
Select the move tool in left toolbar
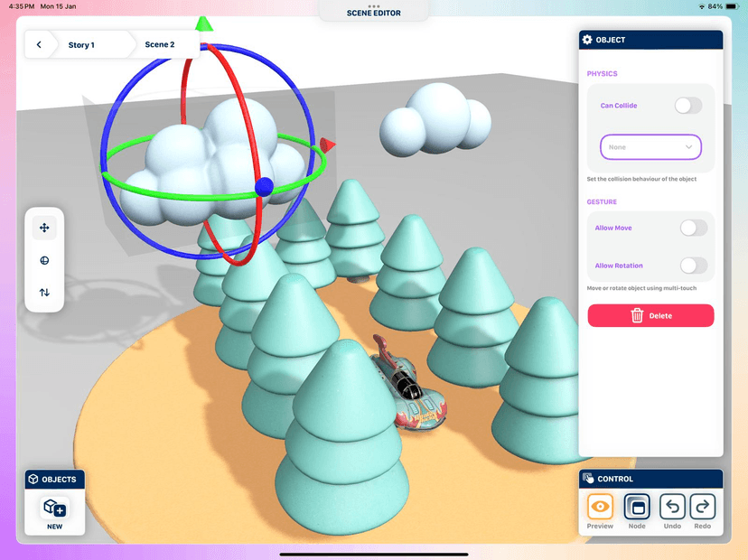[44, 228]
